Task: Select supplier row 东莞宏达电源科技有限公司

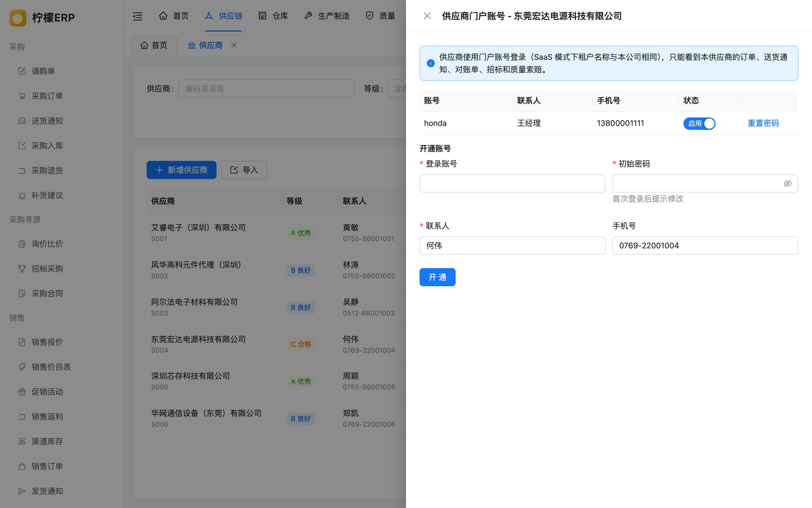Action: 276,344
